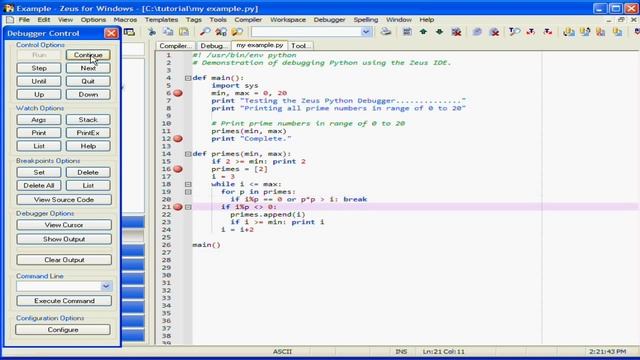Click the View Cursor button

coord(64,225)
